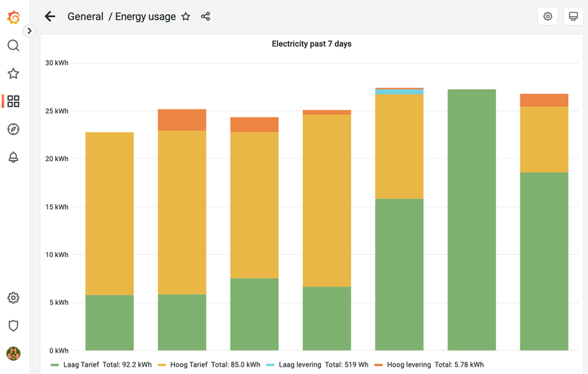Open the Electricity past 7 days panel menu
Screen dimensions: 588x374
pos(312,44)
